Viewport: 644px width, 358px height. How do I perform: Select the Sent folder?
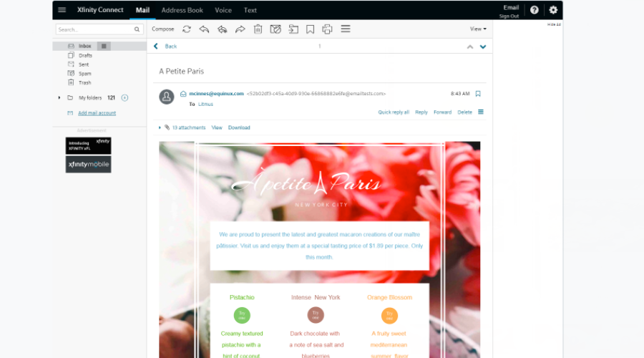(x=84, y=64)
